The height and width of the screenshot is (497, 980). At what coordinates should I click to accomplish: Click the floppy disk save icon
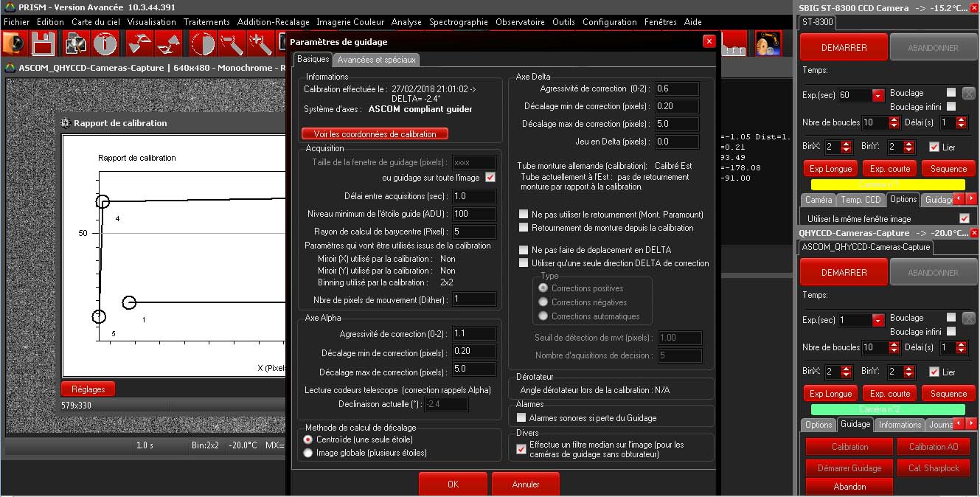44,44
